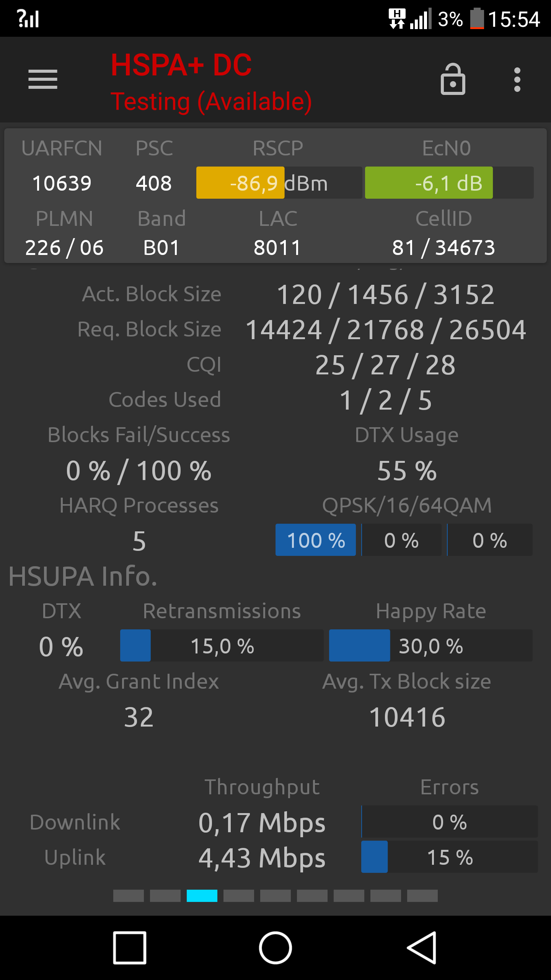The width and height of the screenshot is (551, 980).
Task: Tap the battery icon in status bar
Action: tap(477, 18)
